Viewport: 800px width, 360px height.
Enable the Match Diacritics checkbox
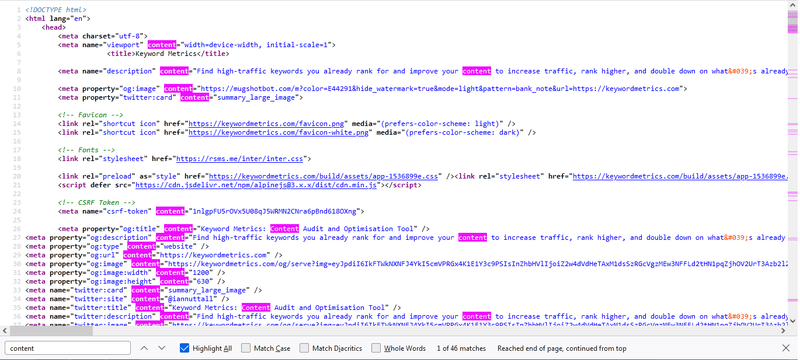(304, 348)
